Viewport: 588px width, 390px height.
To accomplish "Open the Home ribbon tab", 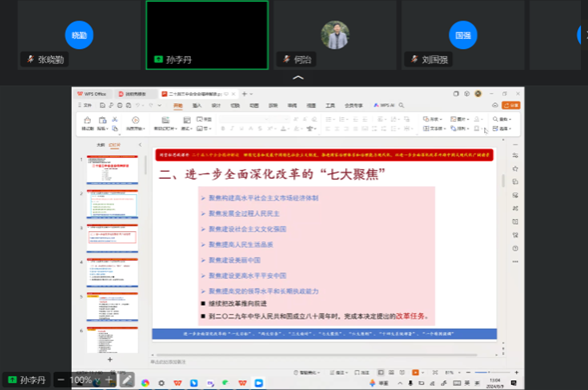I will tap(178, 105).
